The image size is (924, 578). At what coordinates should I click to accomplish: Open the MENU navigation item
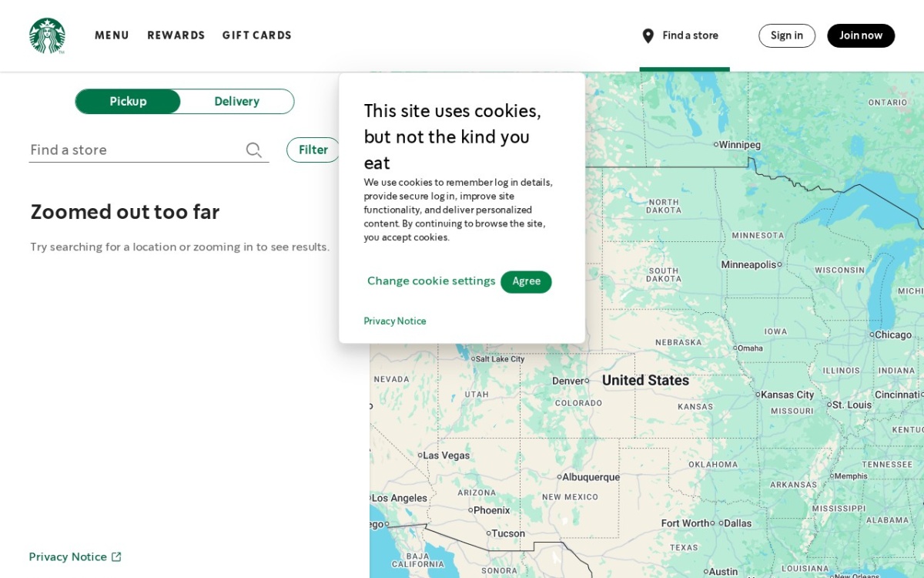(112, 35)
